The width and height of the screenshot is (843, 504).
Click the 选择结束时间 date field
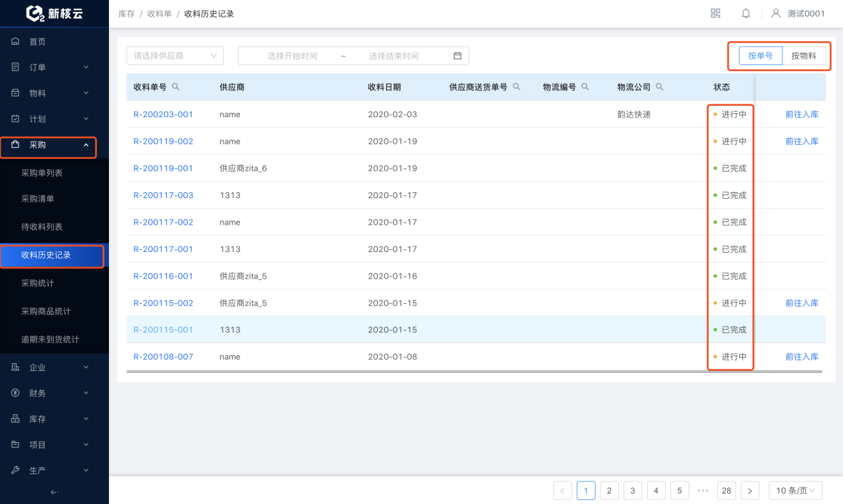[x=394, y=56]
